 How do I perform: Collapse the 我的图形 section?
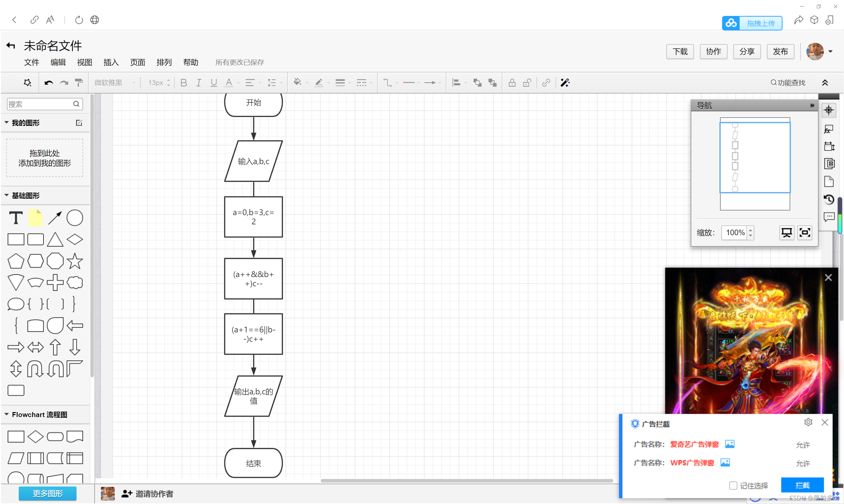tap(7, 123)
